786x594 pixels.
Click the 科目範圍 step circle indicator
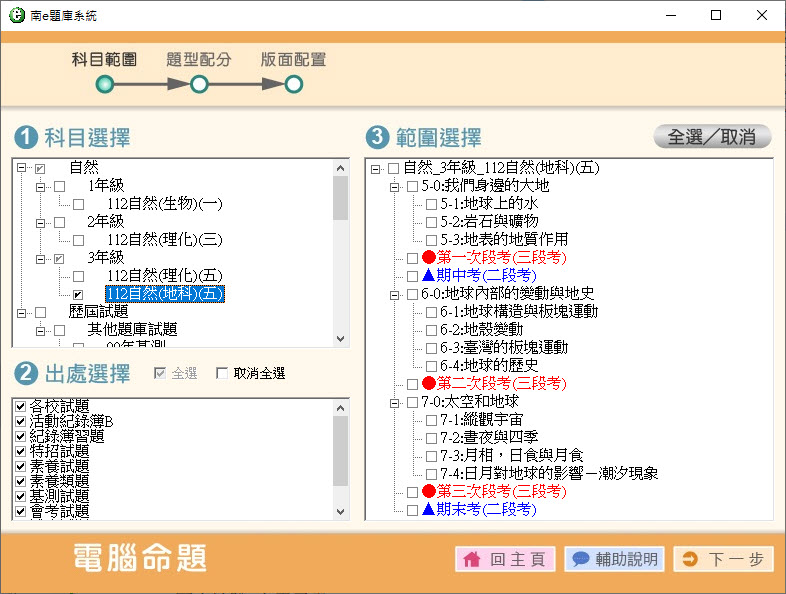click(x=105, y=85)
